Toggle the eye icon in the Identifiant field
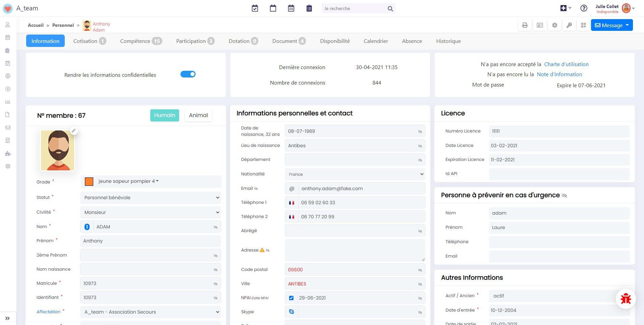Screen dimensions: 644x325 click(216, 298)
